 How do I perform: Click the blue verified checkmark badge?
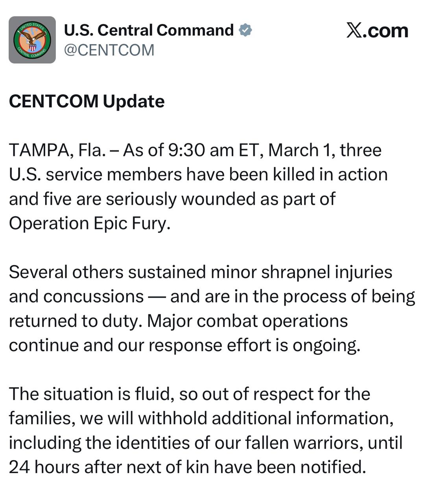[x=245, y=30]
